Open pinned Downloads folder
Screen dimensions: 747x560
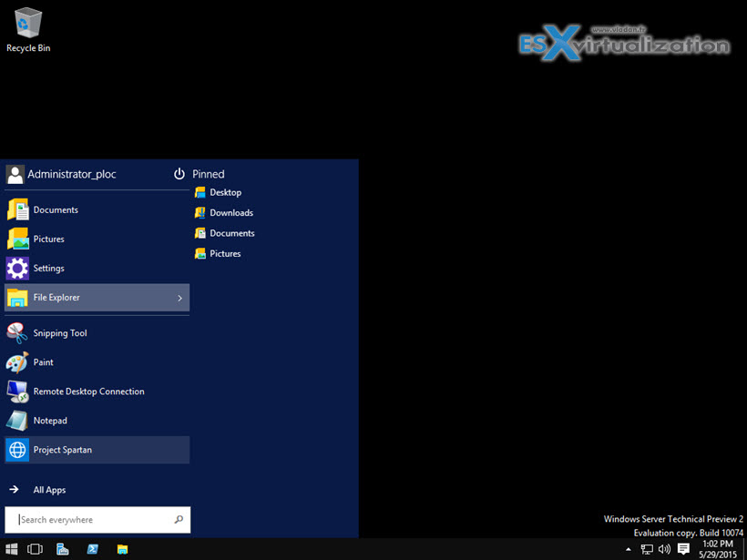(224, 213)
